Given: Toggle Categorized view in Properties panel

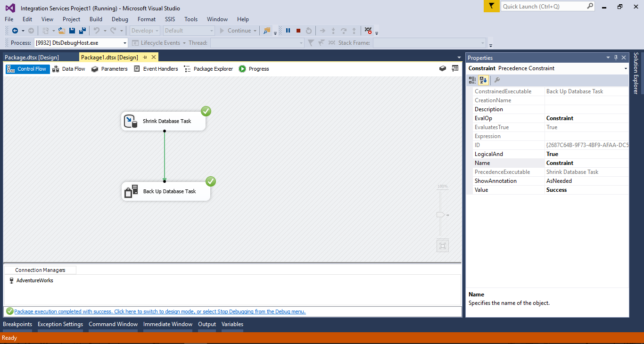Looking at the screenshot, I should [472, 80].
